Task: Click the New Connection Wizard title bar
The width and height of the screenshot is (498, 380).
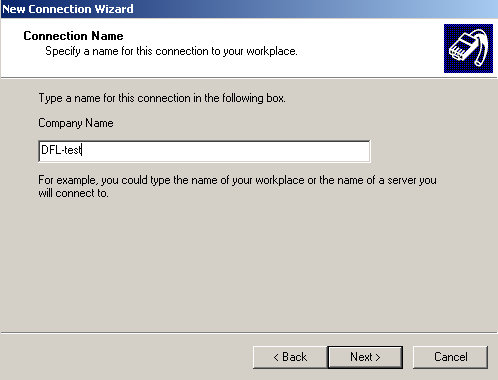Action: click(x=249, y=9)
